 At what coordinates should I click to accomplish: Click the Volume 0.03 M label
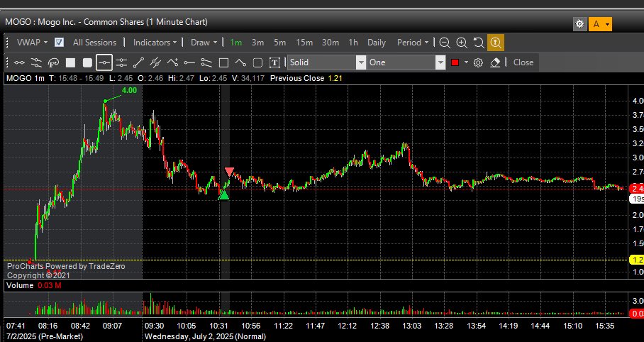click(34, 285)
